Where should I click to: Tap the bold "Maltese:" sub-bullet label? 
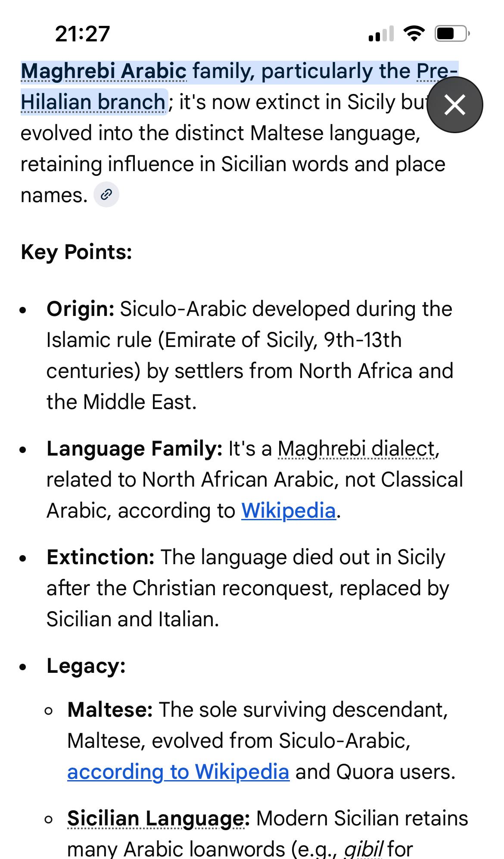click(110, 710)
